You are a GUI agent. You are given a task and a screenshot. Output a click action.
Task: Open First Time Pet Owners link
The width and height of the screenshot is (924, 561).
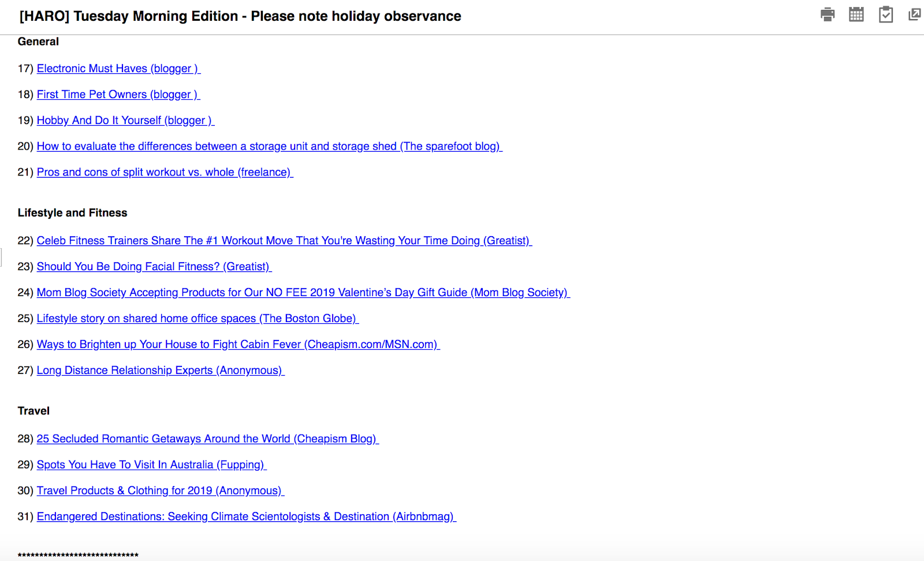(x=117, y=95)
